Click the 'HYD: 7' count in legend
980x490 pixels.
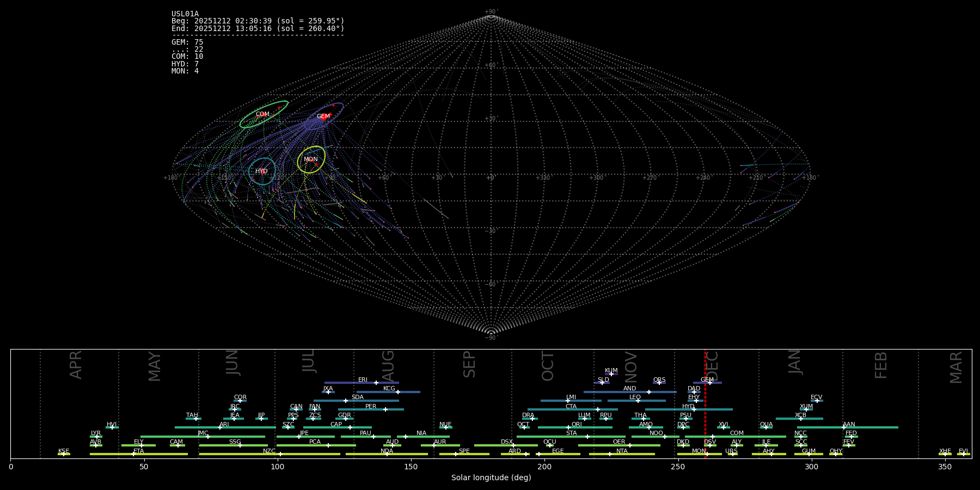tap(185, 64)
